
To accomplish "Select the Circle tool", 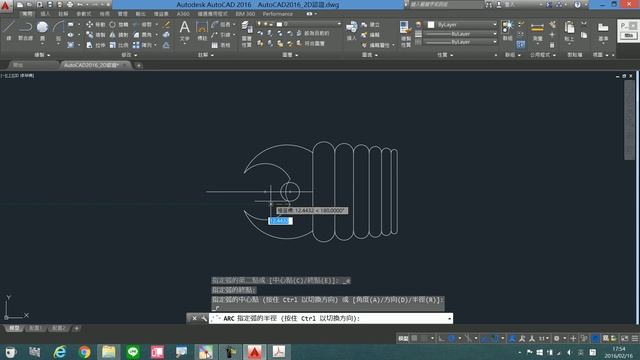I will pyautogui.click(x=42, y=27).
